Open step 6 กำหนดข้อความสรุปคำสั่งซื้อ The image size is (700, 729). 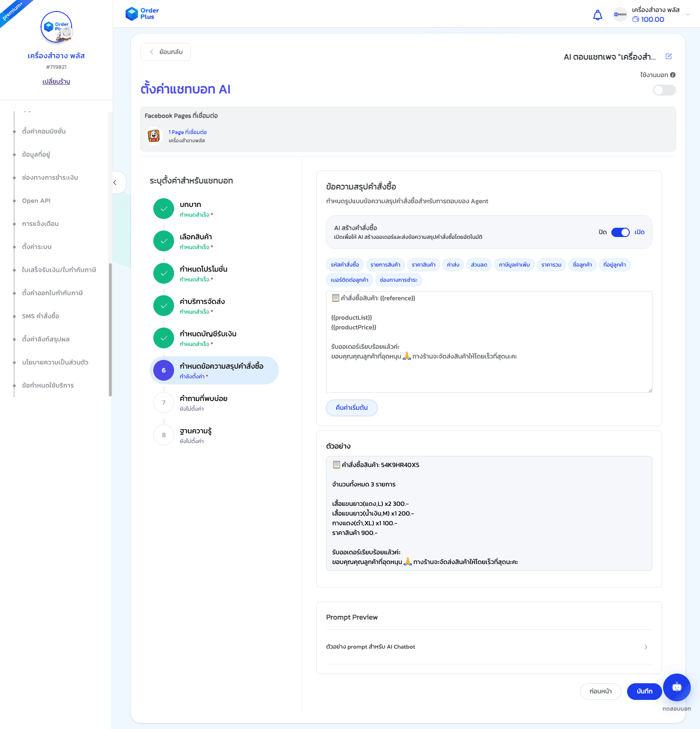214,371
